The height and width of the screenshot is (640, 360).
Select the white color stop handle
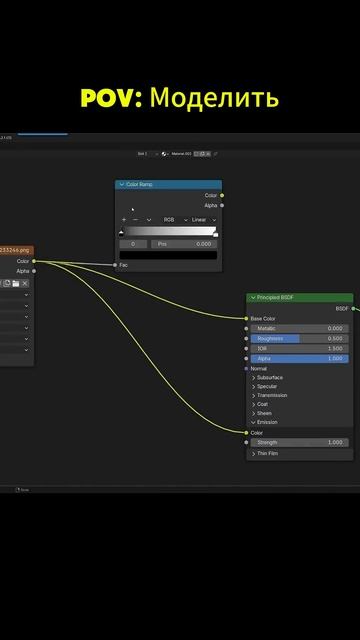coord(216,234)
